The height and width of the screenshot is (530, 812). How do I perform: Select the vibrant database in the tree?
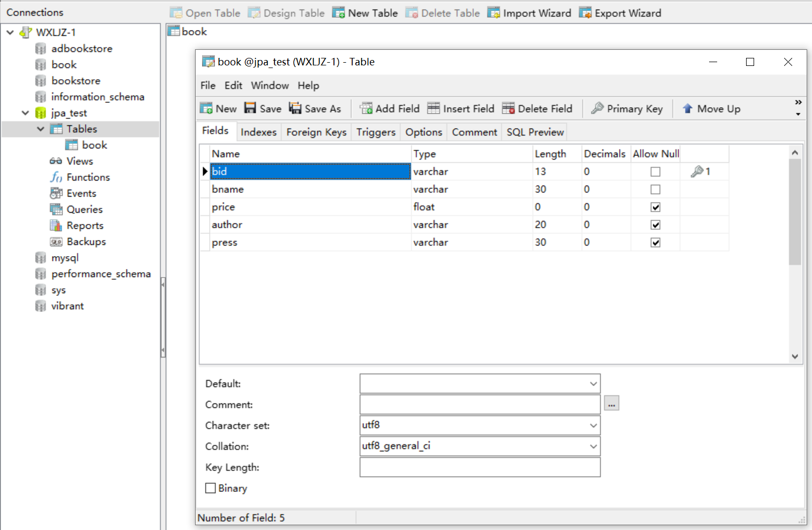[x=68, y=306]
